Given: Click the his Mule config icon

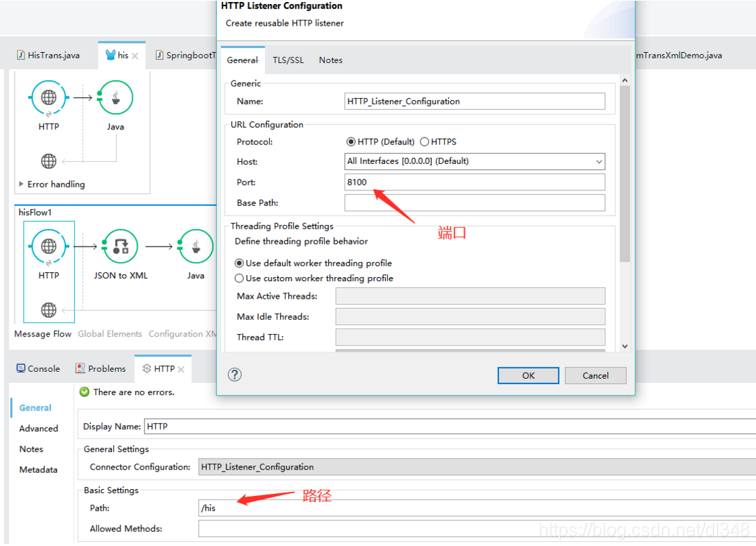Looking at the screenshot, I should pyautogui.click(x=111, y=54).
